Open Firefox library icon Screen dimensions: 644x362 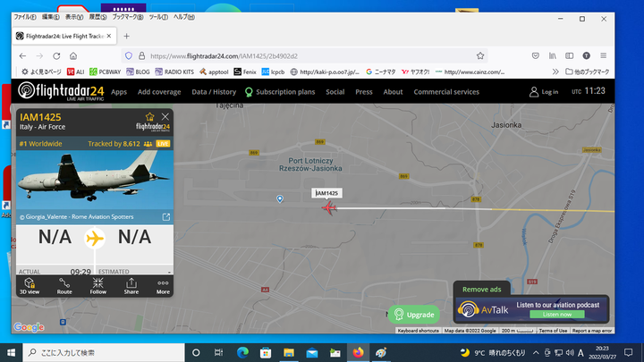coord(553,55)
